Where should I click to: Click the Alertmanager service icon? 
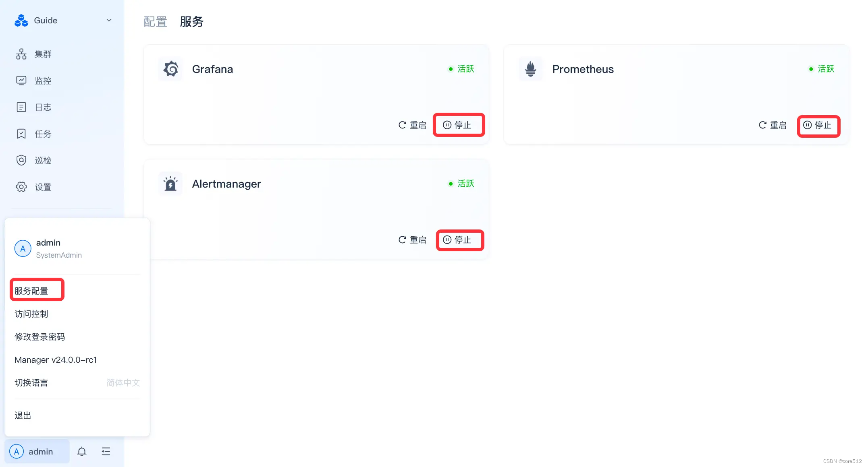(170, 184)
